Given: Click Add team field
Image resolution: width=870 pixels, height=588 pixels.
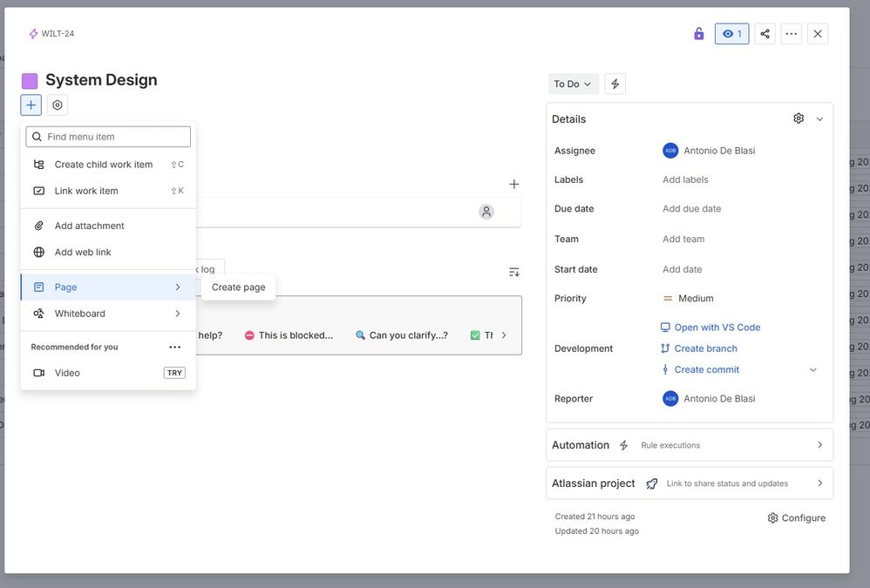Looking at the screenshot, I should coord(683,239).
